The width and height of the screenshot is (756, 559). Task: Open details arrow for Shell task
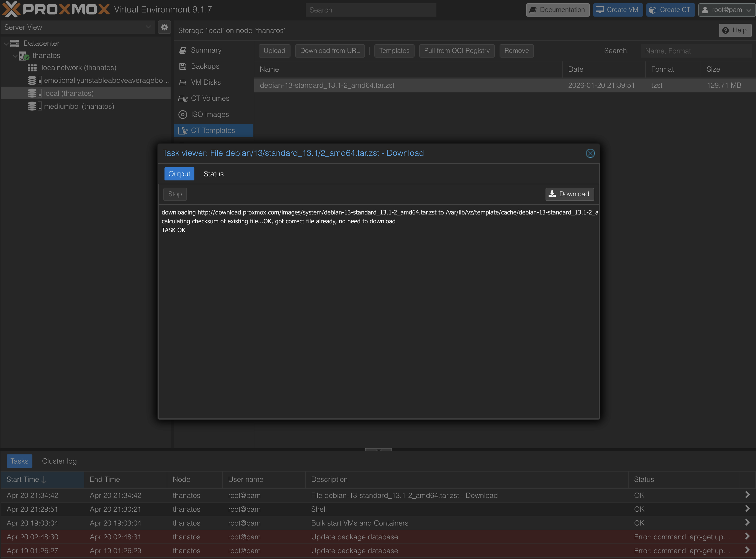click(x=747, y=509)
